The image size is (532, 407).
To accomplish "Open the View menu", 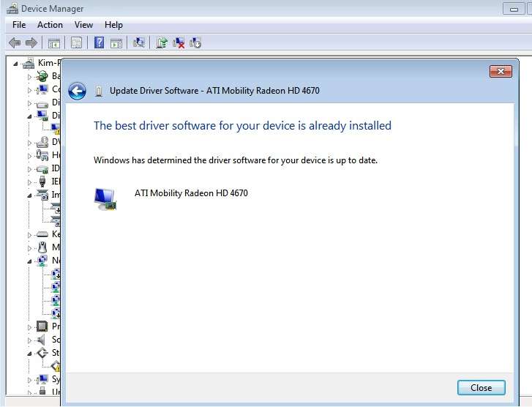I will pos(83,25).
